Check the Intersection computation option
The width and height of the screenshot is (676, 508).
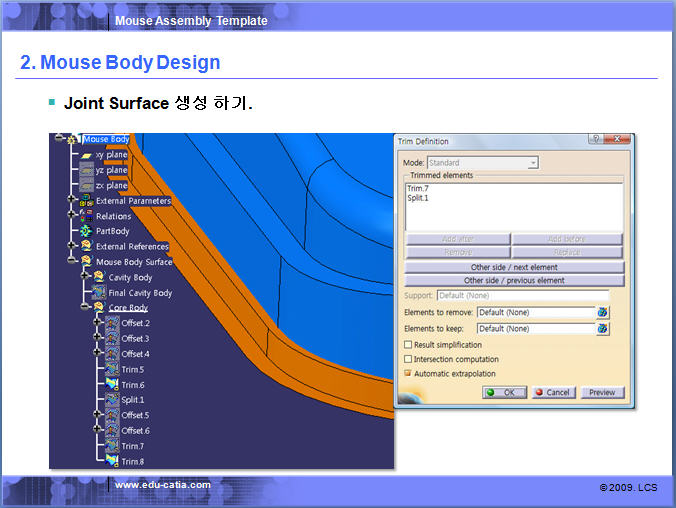coord(408,359)
